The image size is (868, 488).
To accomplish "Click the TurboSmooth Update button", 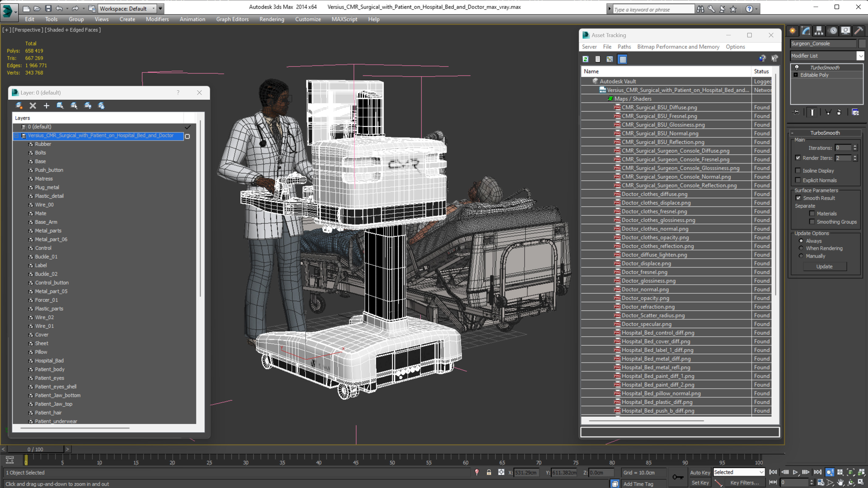I will click(x=824, y=266).
